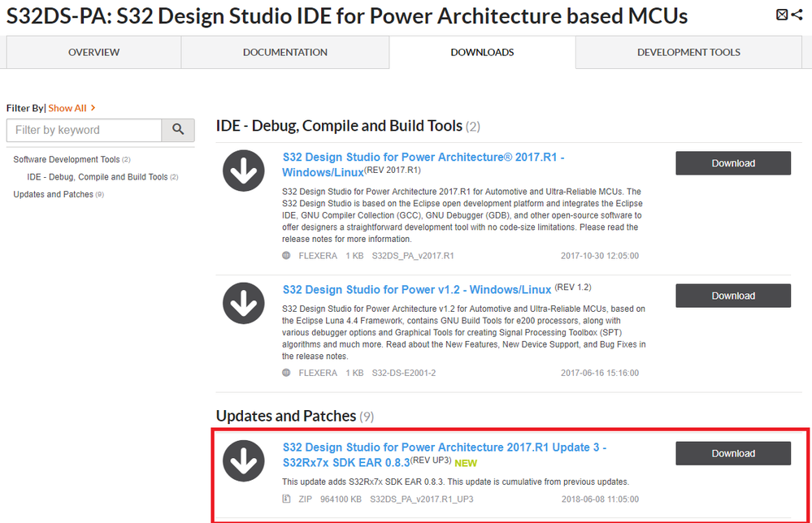This screenshot has height=523, width=812.
Task: Click the globe icon beside S32DS_PA_v2017.R1
Action: tap(286, 255)
